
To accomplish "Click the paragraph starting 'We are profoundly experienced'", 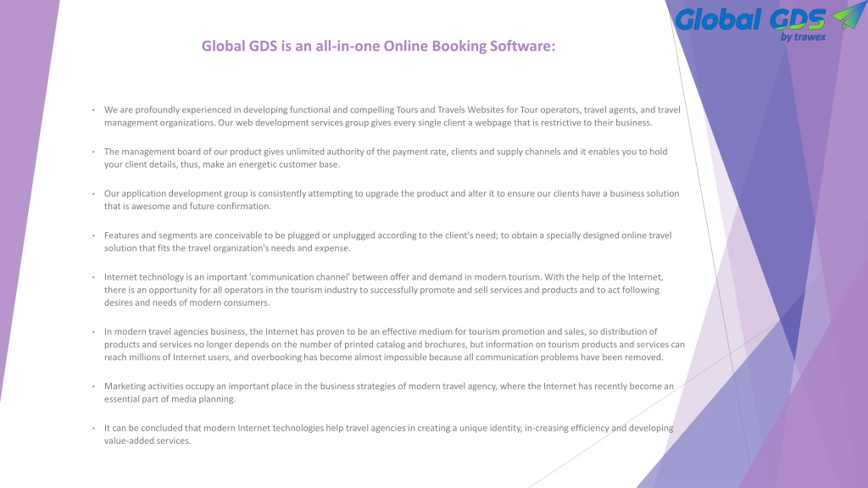I will click(x=392, y=116).
